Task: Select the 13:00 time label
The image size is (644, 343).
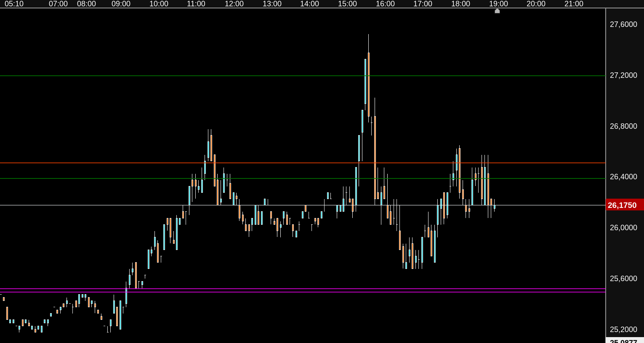Action: (272, 4)
